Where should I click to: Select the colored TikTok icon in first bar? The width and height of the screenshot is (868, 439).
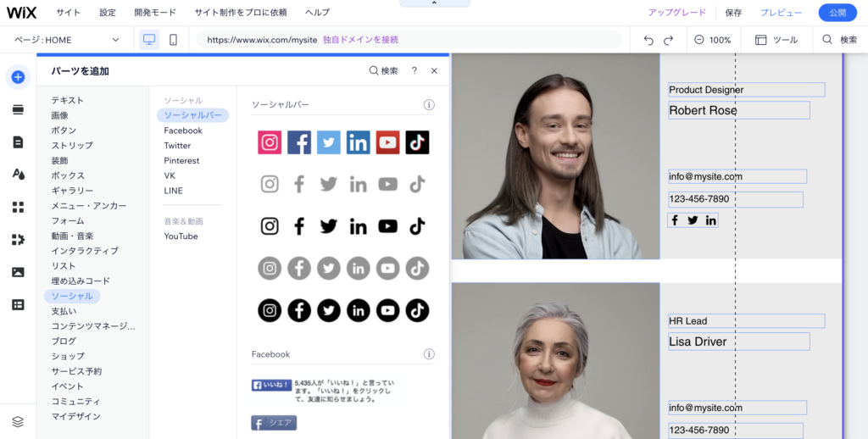[x=417, y=142]
